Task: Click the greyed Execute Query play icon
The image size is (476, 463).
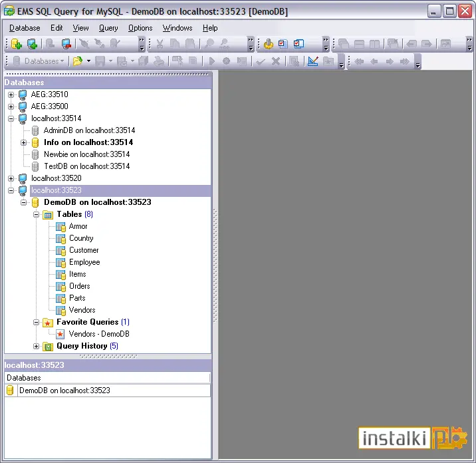Action: pyautogui.click(x=212, y=61)
